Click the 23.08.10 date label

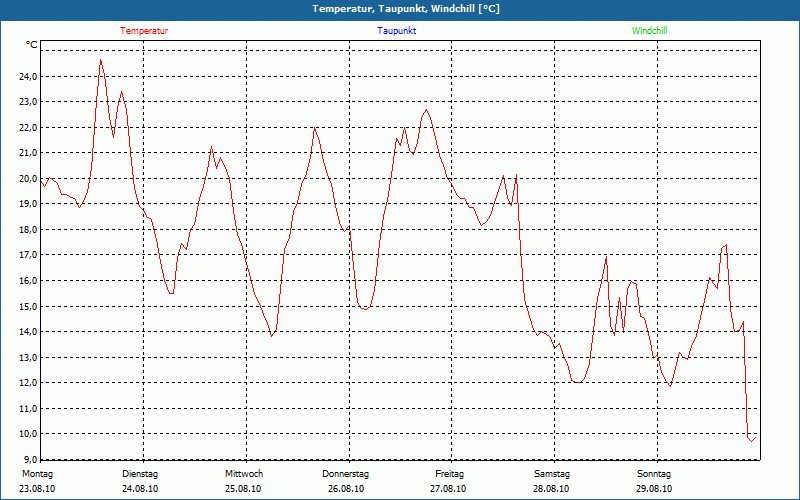click(x=37, y=489)
